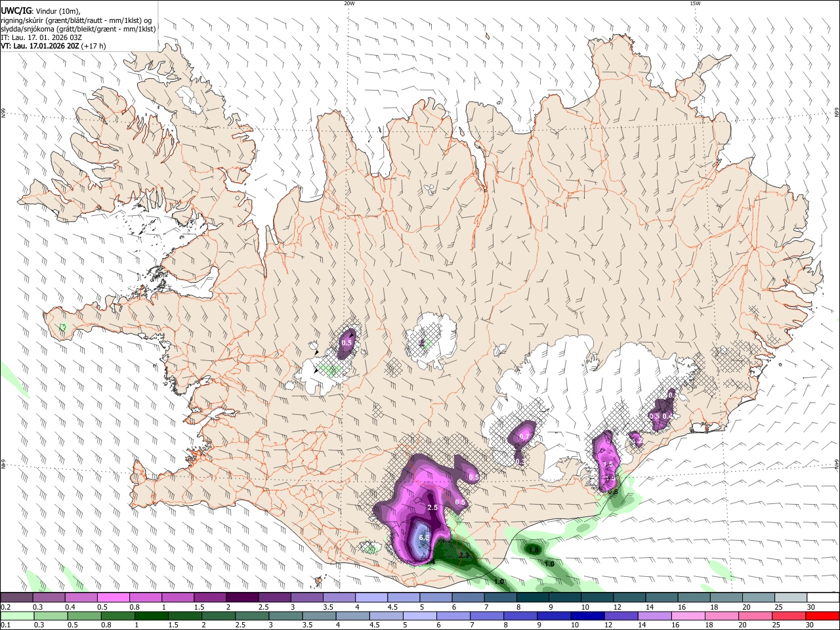The image size is (840, 630).
Task: Pick the navy blue 10–12 lower legend swatch
Action: click(587, 616)
